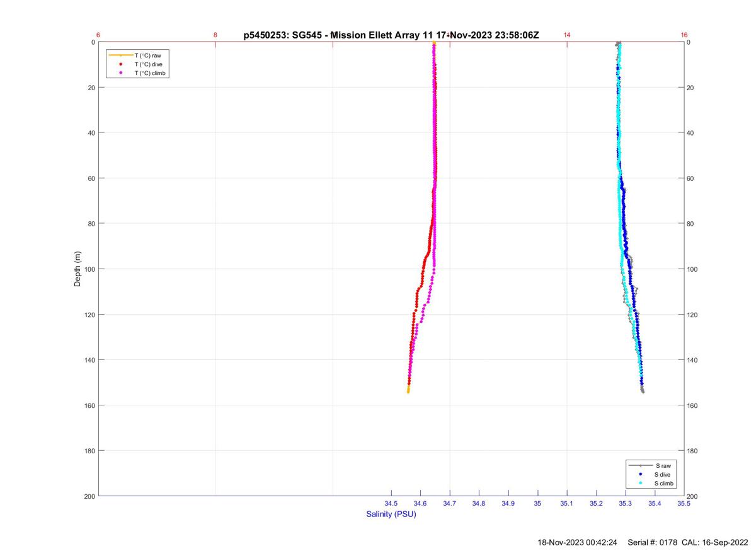Click salinity tick label 35.5
Image resolution: width=756 pixels, height=558 pixels.
pyautogui.click(x=684, y=503)
